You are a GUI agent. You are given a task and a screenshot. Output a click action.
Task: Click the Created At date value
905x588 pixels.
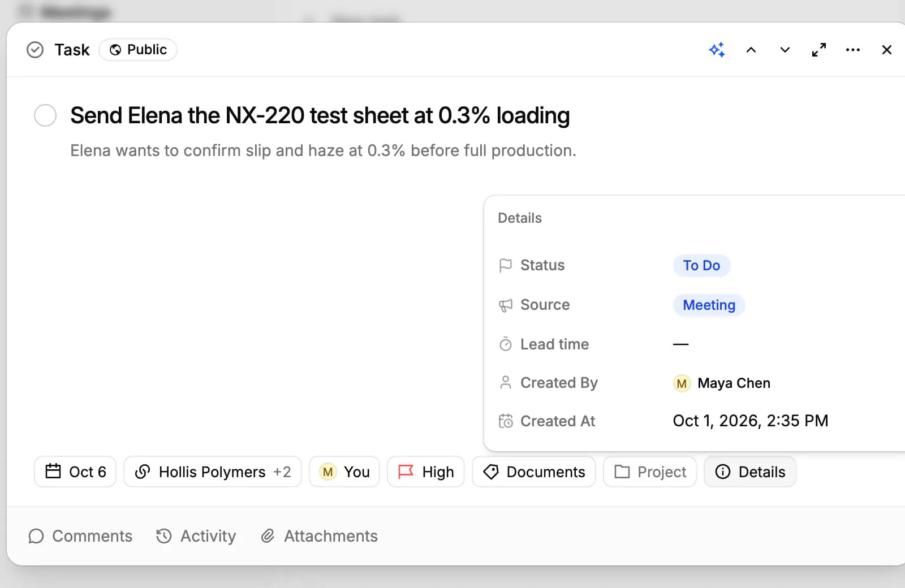click(751, 421)
